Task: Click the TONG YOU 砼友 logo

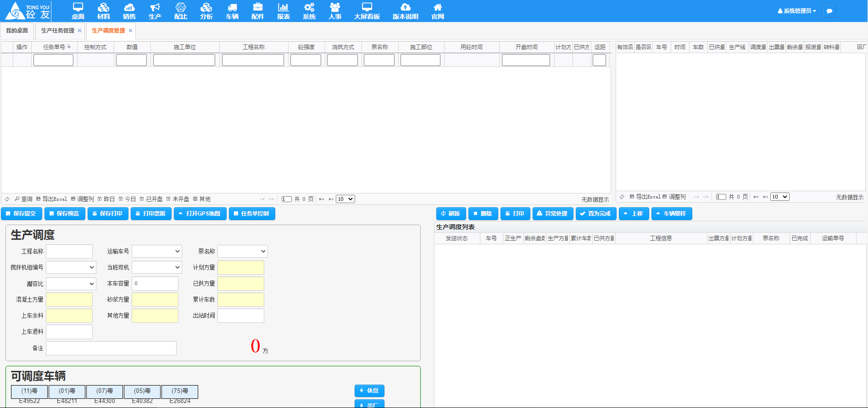Action: [x=28, y=11]
